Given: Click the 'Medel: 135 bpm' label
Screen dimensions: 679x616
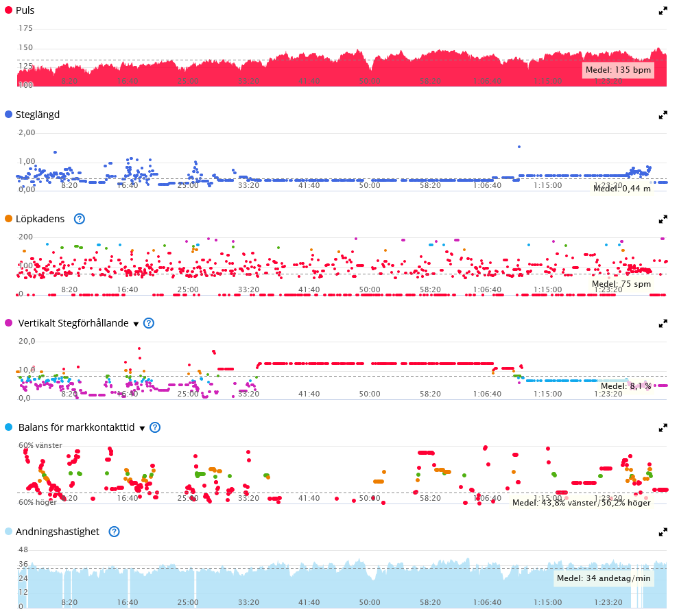Looking at the screenshot, I should coord(618,70).
